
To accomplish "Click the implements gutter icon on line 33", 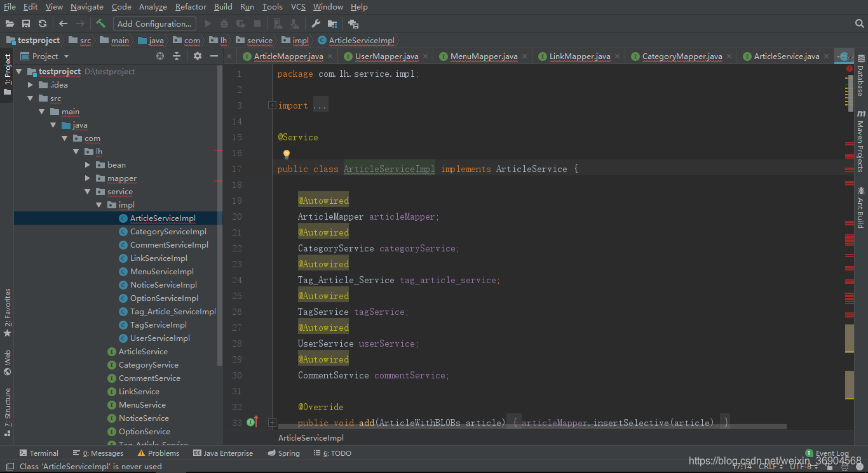I will 252,422.
